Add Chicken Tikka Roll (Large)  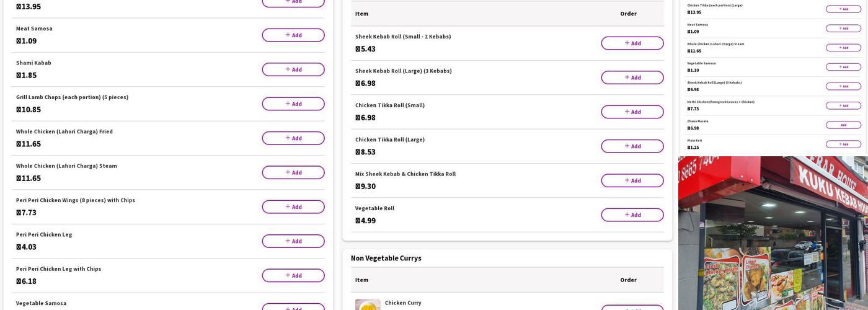[x=632, y=146]
